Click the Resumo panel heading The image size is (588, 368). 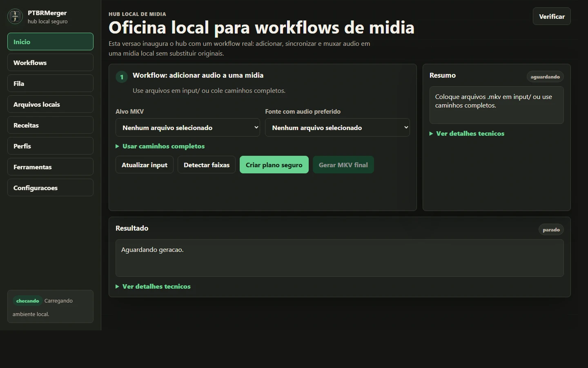(x=443, y=75)
